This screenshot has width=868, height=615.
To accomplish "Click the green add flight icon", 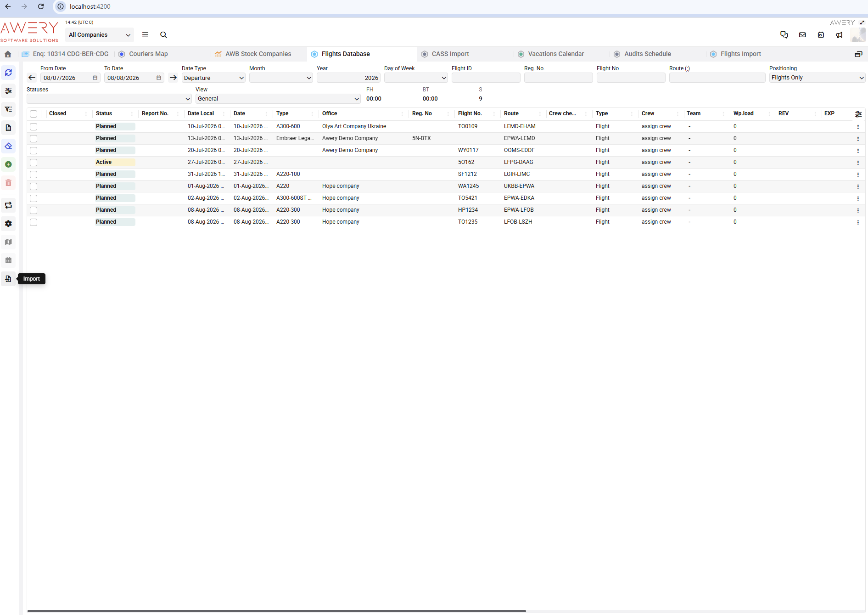I will pos(8,164).
